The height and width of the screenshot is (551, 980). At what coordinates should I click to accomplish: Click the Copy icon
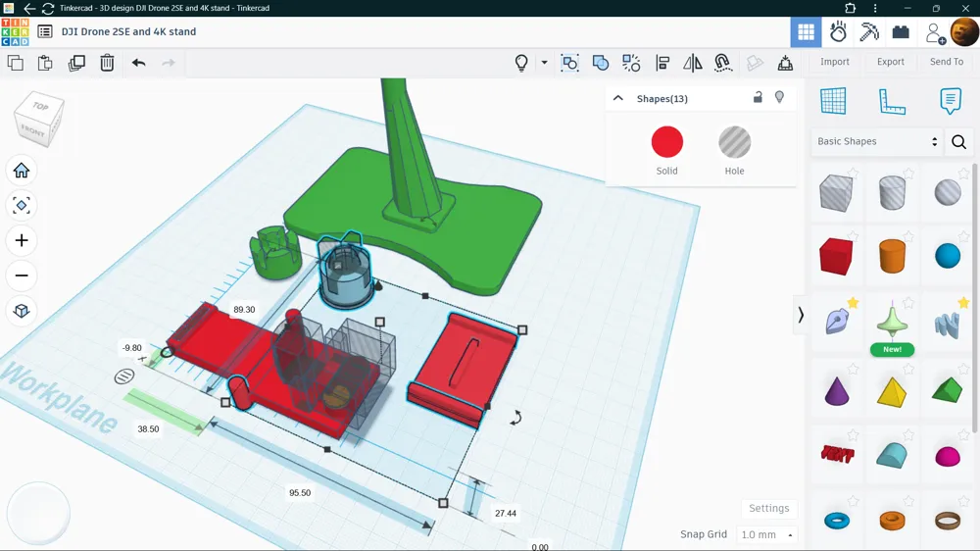click(15, 63)
